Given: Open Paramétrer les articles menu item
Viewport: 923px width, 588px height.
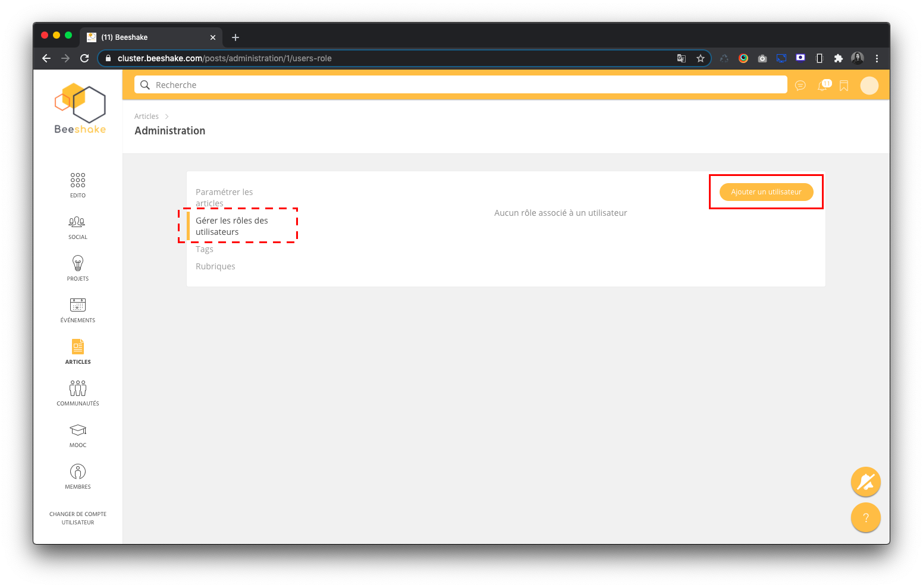Looking at the screenshot, I should [224, 197].
